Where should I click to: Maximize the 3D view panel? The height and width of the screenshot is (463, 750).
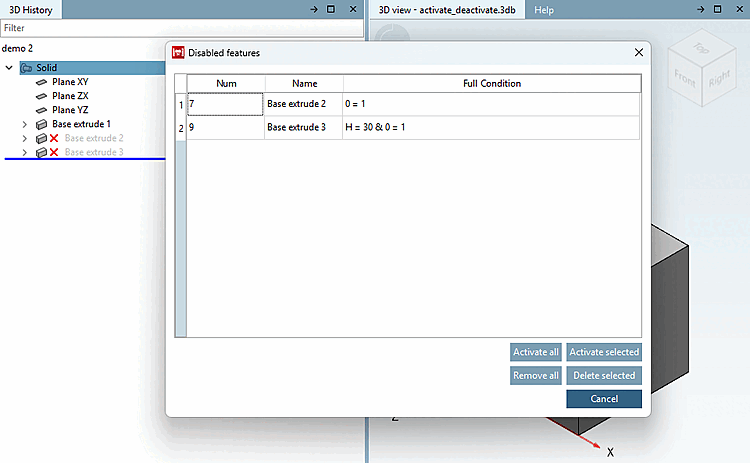tap(717, 9)
